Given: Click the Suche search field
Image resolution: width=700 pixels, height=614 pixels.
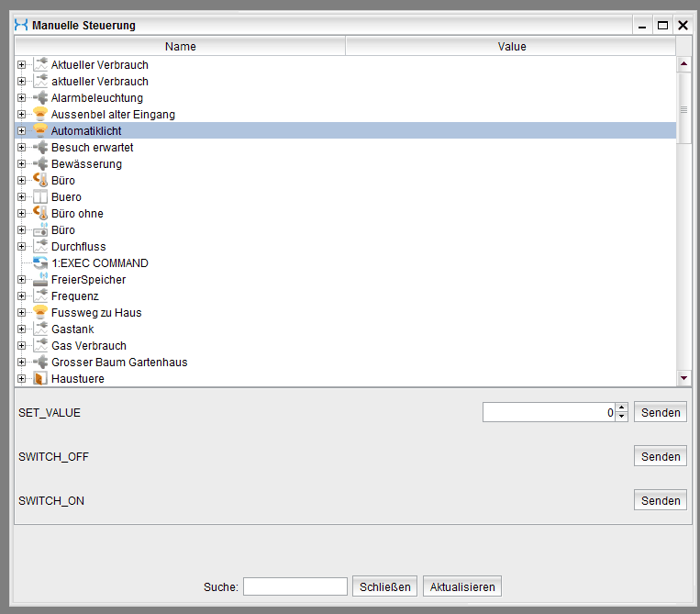Looking at the screenshot, I should [294, 587].
